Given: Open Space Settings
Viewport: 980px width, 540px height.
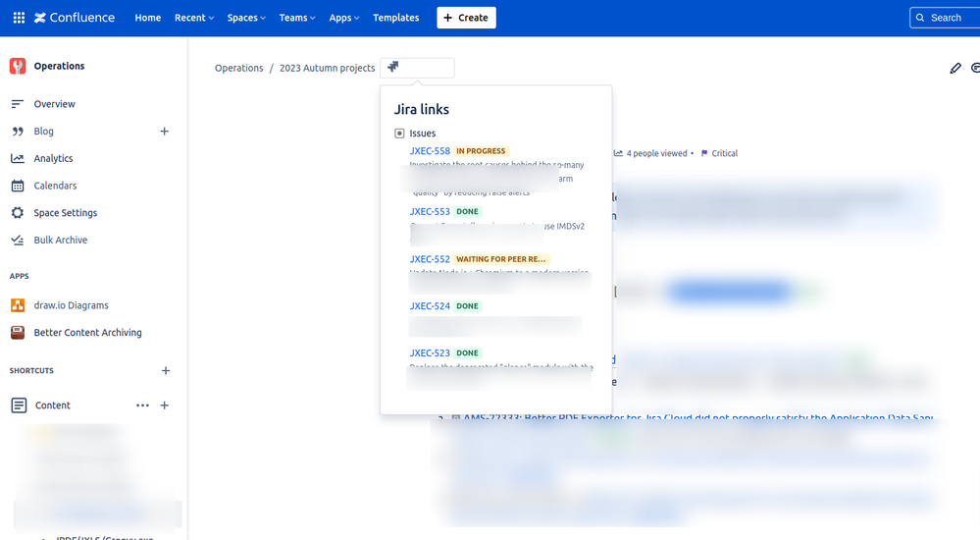Looking at the screenshot, I should [66, 213].
